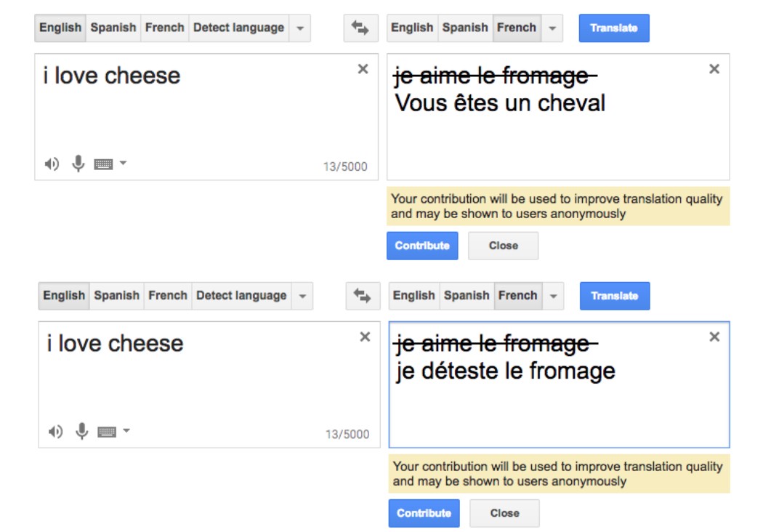The height and width of the screenshot is (532, 763).
Task: Choose English as top target language
Action: pos(412,28)
